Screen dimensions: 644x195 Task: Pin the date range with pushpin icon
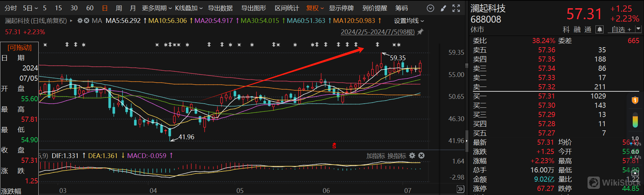tap(421, 32)
